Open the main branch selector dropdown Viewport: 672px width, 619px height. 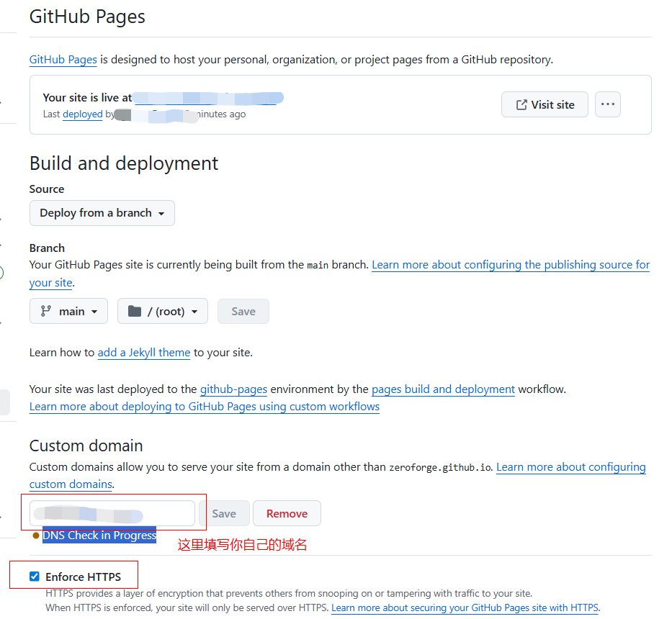tap(68, 311)
